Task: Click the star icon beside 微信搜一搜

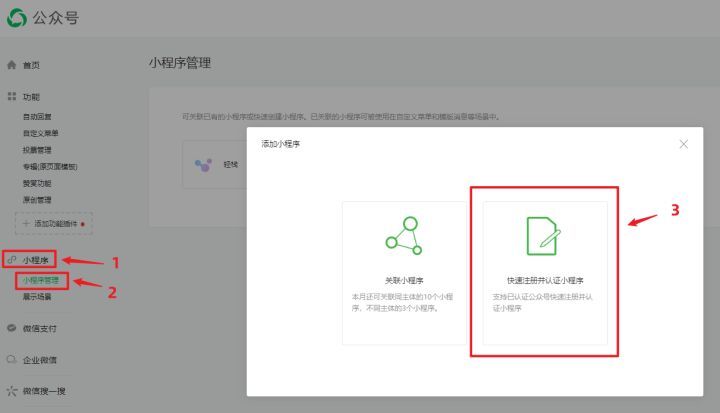Action: coord(12,391)
